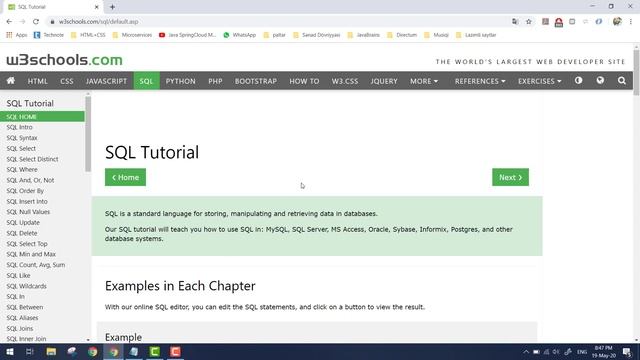Click the w3schools.com logo
640x360 pixels.
point(64,60)
